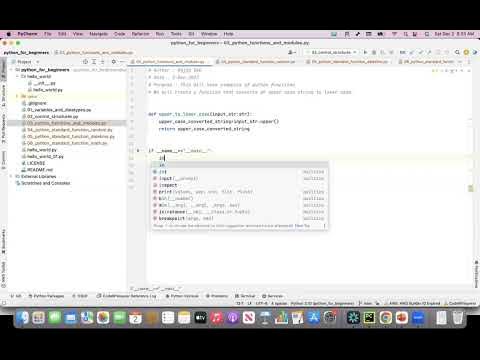Open the line separator LF selector
The width and height of the screenshot is (480, 360).
(250, 303)
